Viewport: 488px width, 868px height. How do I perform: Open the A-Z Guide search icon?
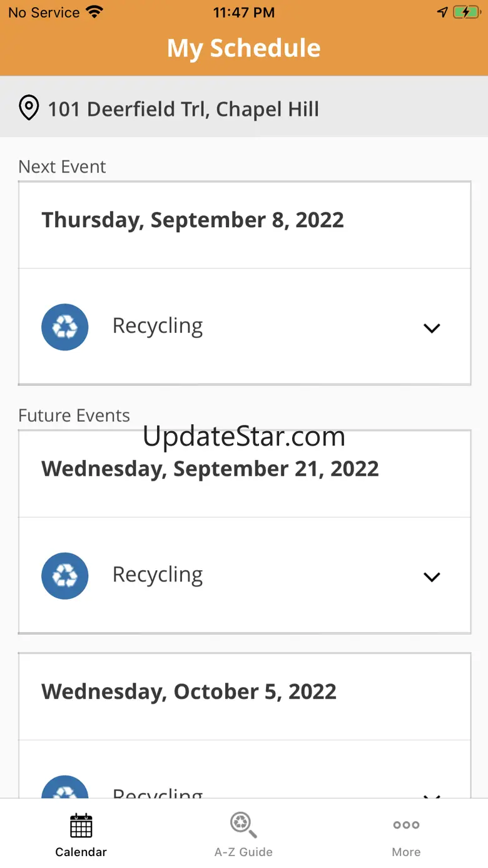click(243, 825)
